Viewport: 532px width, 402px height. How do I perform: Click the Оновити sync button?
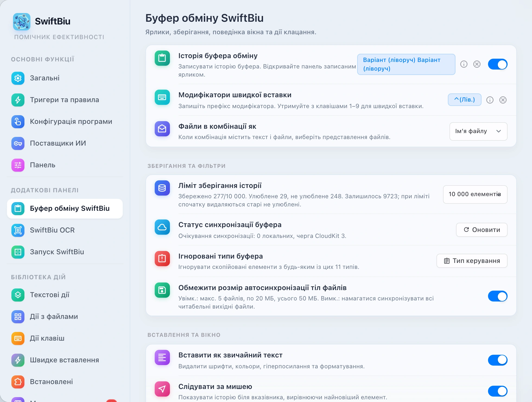(x=482, y=230)
